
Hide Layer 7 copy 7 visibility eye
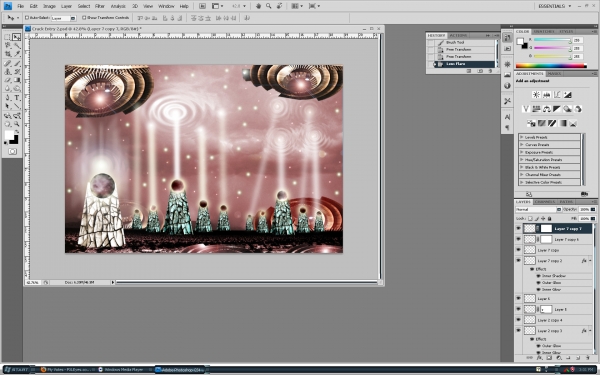tap(518, 228)
